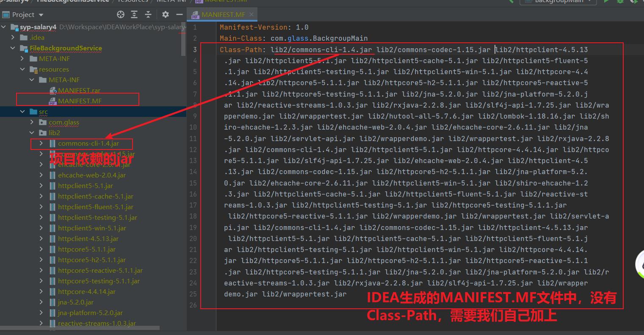Select httpclient5-cache-5.1.jar in tree

(96, 197)
